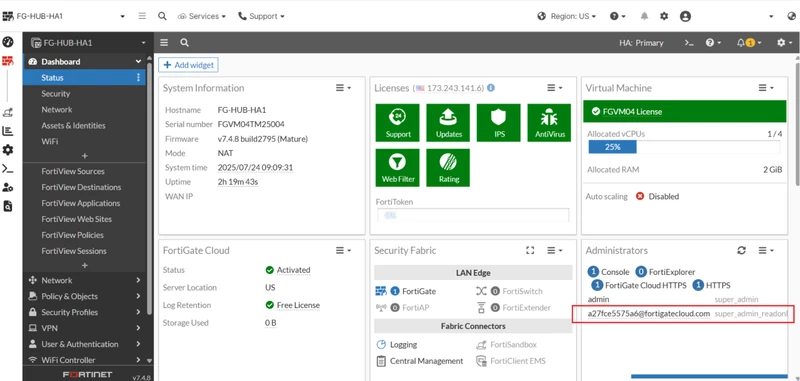Click the gear icon in the left rail
The width and height of the screenshot is (800, 381).
8,150
